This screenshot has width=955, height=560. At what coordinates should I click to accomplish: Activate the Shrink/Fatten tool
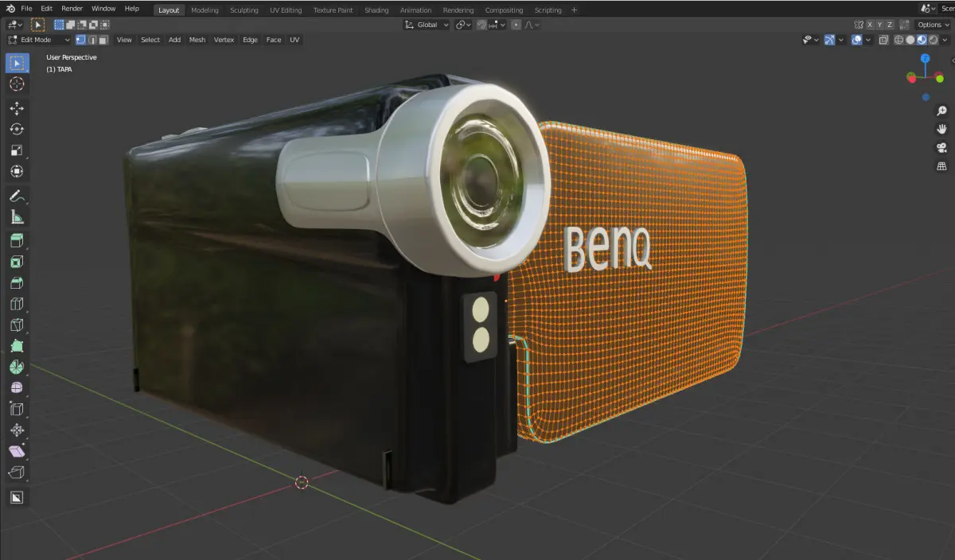tap(17, 430)
